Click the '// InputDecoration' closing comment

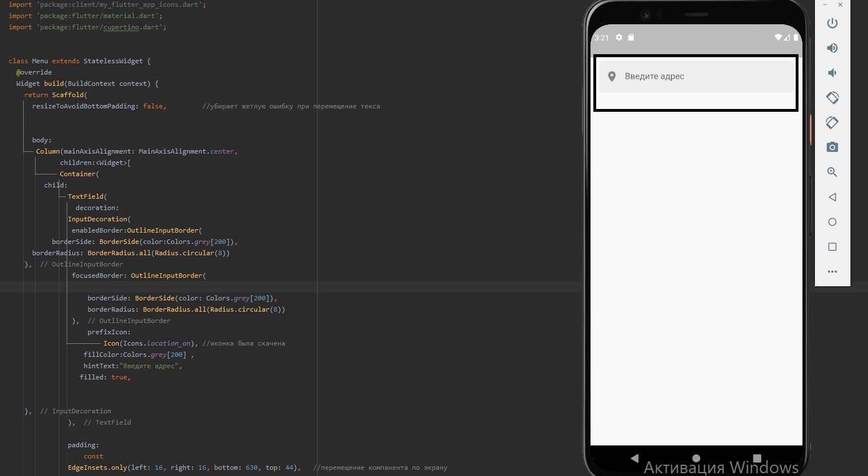tap(76, 411)
